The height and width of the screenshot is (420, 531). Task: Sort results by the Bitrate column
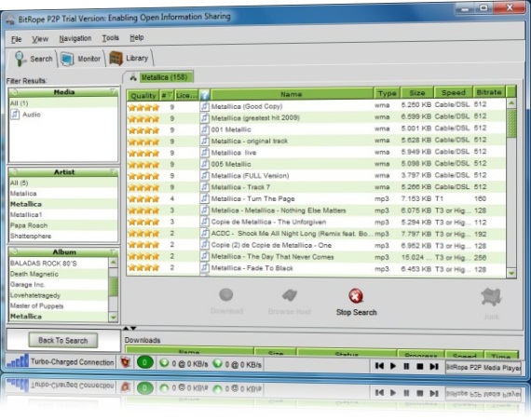click(x=489, y=91)
